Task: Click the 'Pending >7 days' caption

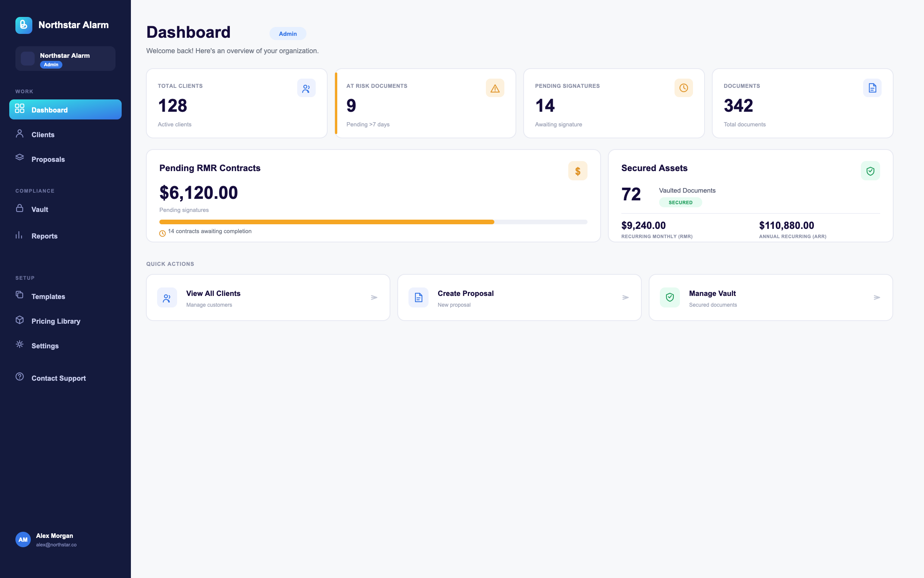Action: 368,124
